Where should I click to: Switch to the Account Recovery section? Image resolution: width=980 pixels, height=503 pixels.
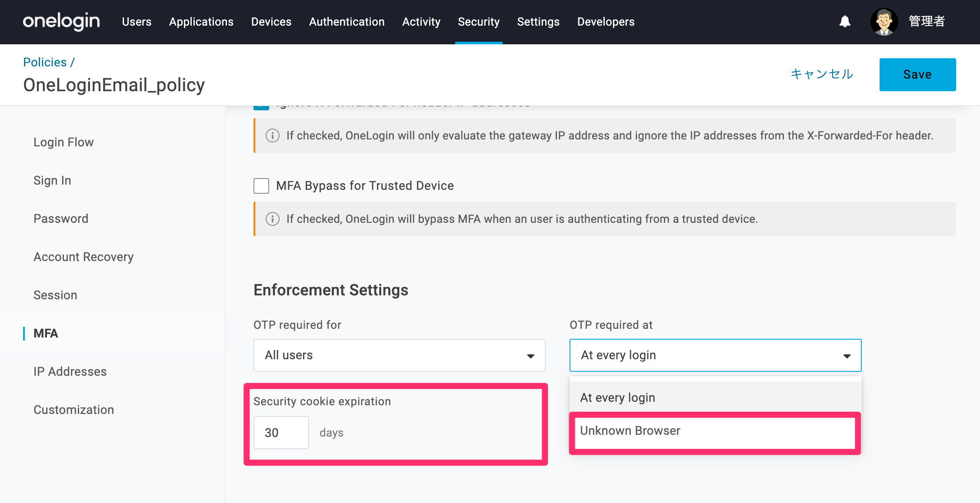point(83,257)
